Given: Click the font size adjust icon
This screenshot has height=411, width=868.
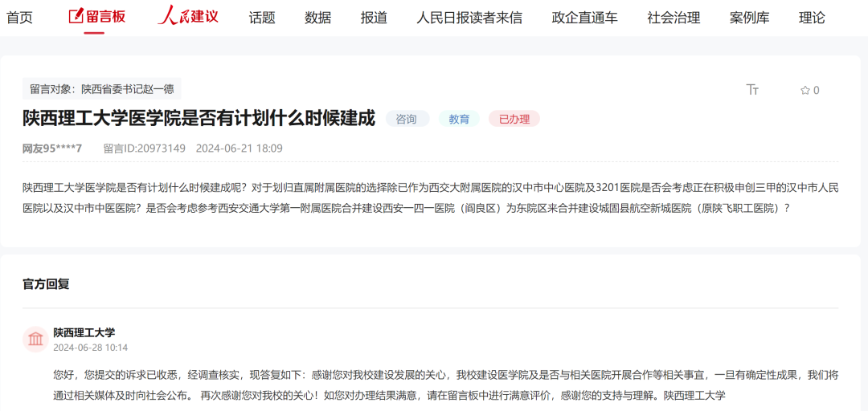Looking at the screenshot, I should [x=752, y=90].
